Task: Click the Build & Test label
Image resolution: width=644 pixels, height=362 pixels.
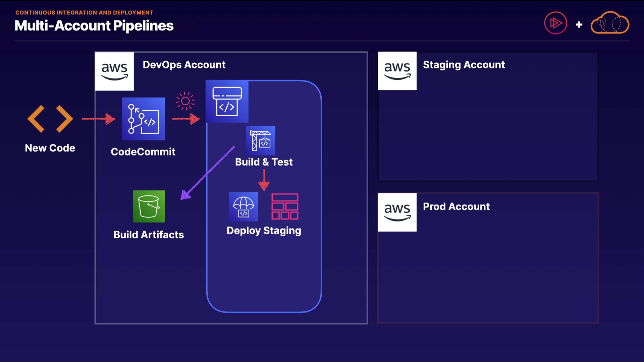Action: coord(264,162)
